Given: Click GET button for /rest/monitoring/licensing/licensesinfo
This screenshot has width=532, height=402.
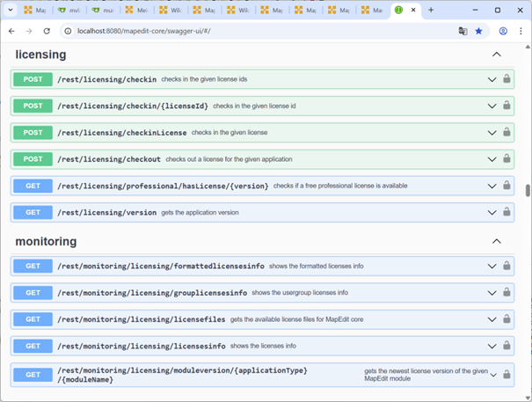Looking at the screenshot, I should 33,346.
